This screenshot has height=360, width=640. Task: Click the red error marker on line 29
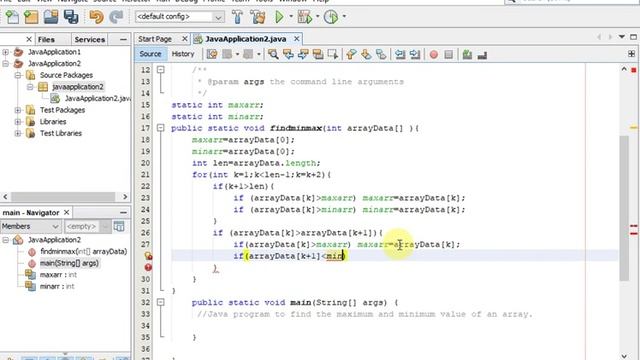(x=148, y=267)
